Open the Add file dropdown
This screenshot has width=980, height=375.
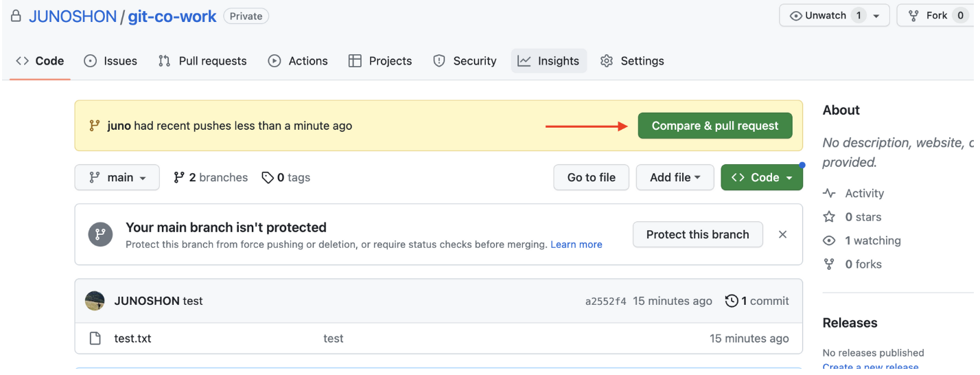(x=675, y=177)
